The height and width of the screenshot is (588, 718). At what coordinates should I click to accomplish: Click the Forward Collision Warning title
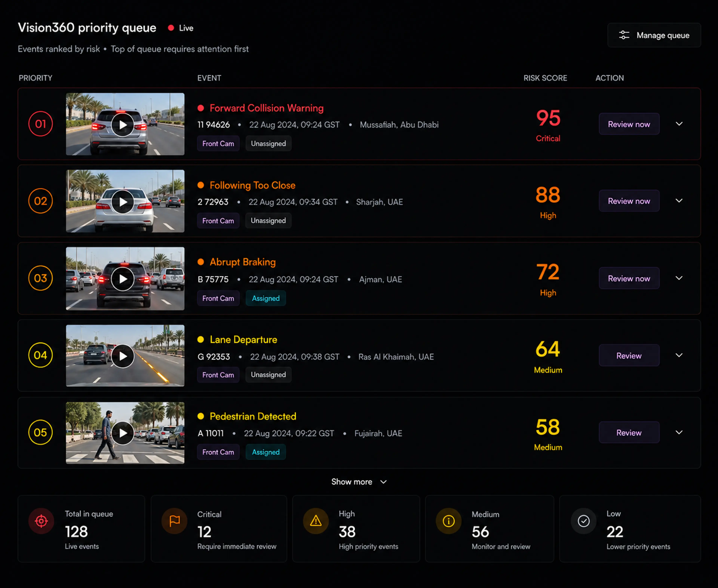click(267, 108)
